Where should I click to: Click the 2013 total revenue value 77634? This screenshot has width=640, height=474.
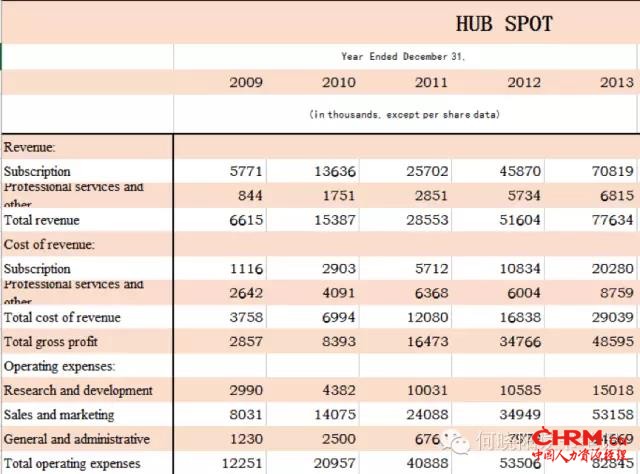[612, 220]
